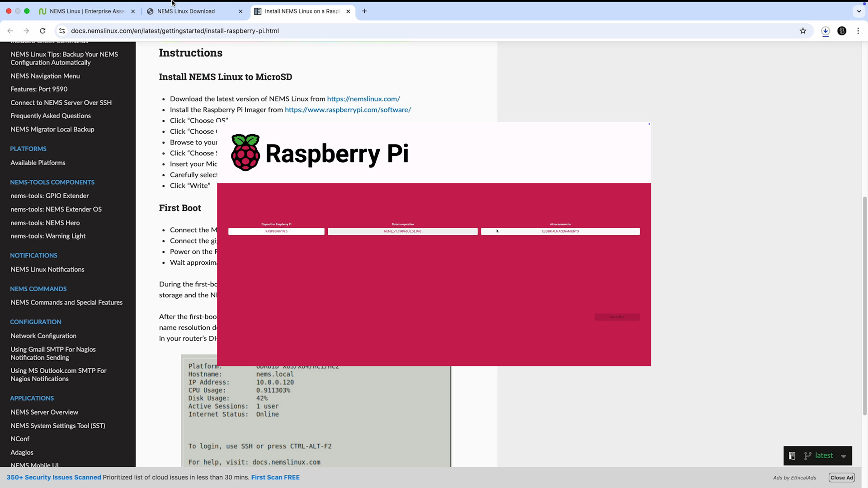868x488 pixels.
Task: Click the RASPBERRY PI 5 device button
Action: 276,231
